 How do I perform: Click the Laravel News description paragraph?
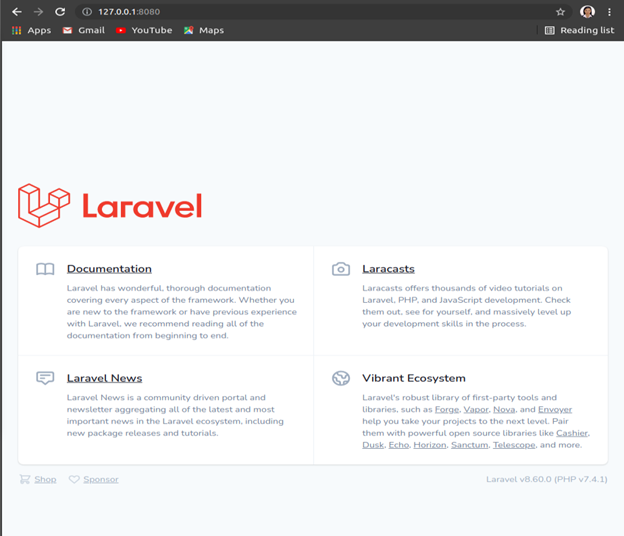tap(175, 415)
